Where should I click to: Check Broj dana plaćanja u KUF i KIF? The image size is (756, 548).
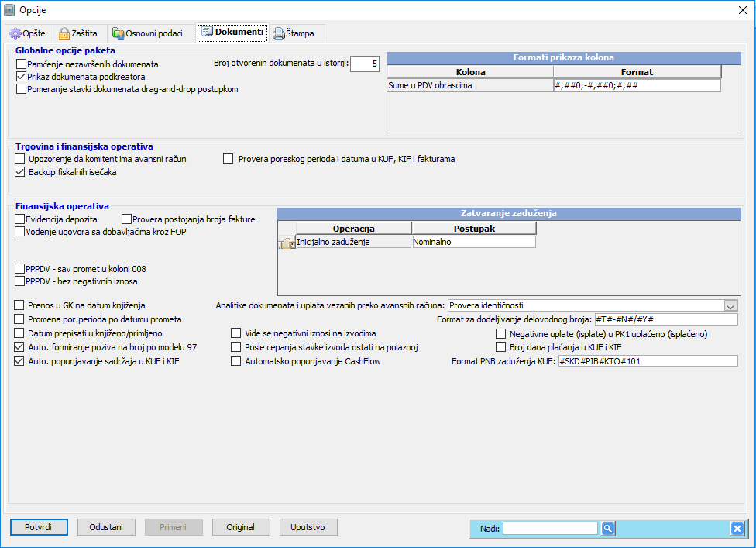coord(501,346)
